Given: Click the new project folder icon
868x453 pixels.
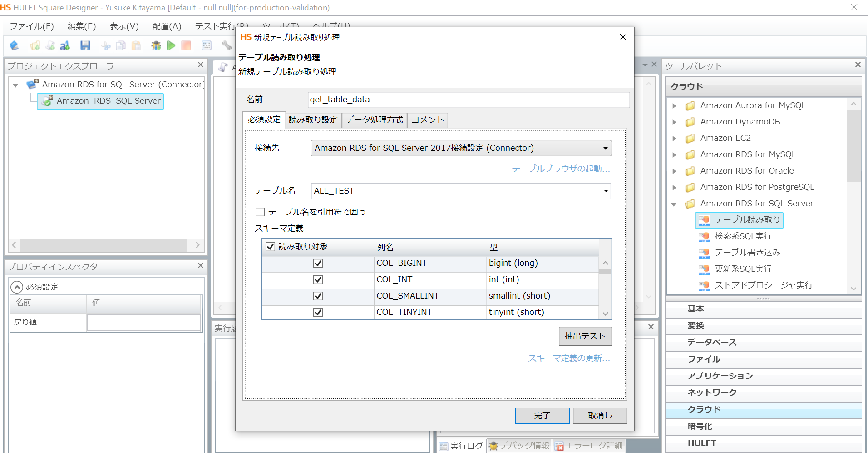Looking at the screenshot, I should click(x=35, y=45).
